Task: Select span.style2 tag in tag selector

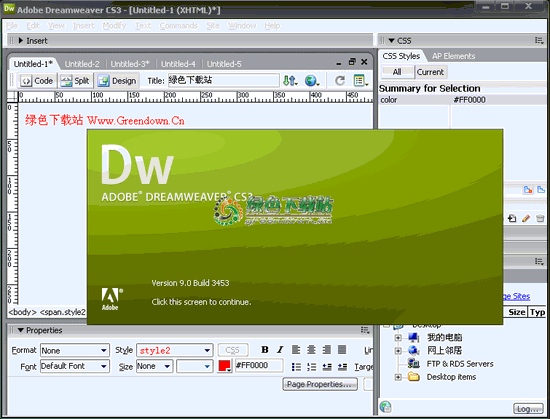Action: click(62, 312)
